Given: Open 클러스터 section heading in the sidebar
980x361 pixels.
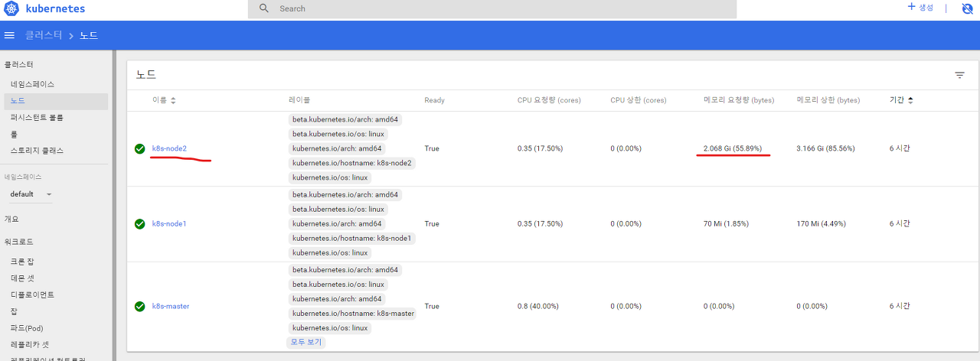Looking at the screenshot, I should click(x=18, y=65).
